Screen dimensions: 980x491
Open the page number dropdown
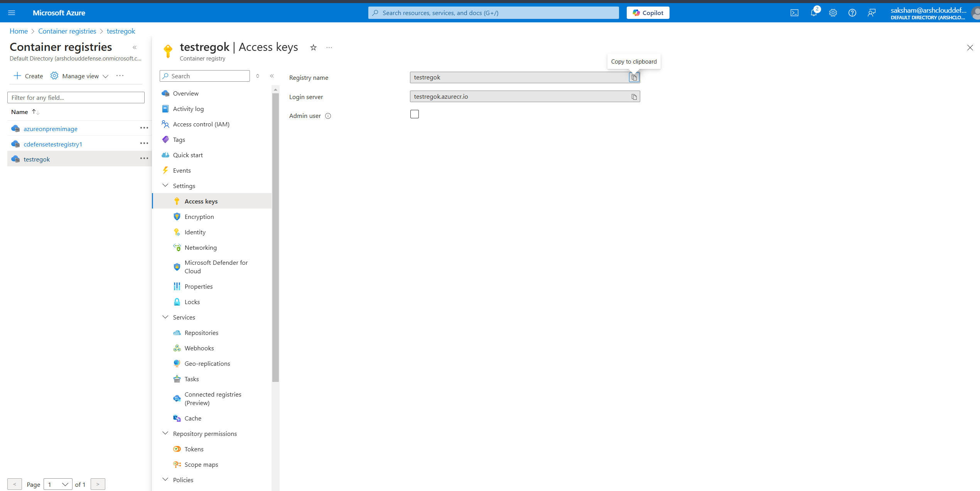click(58, 484)
